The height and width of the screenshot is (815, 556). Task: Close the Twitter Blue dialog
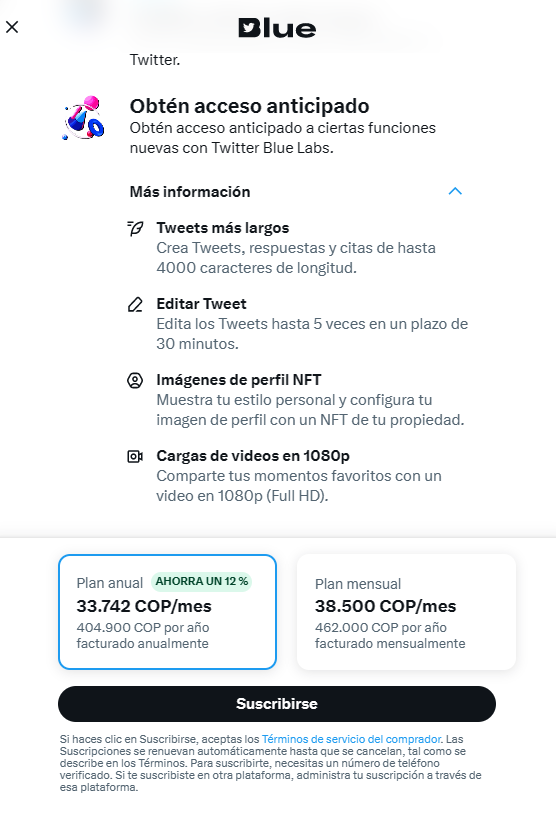pyautogui.click(x=12, y=27)
